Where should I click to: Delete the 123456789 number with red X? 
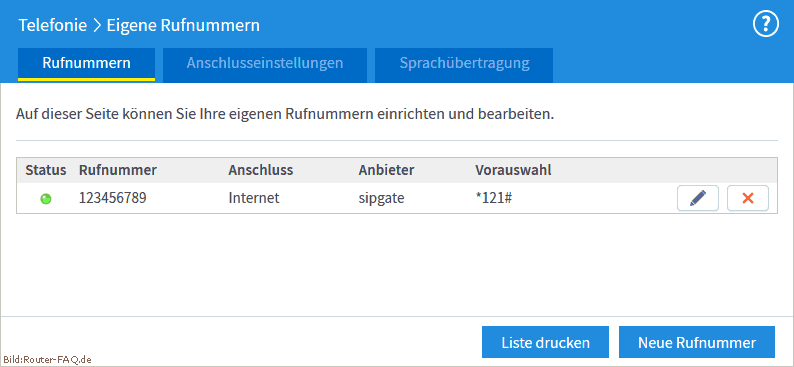click(748, 198)
